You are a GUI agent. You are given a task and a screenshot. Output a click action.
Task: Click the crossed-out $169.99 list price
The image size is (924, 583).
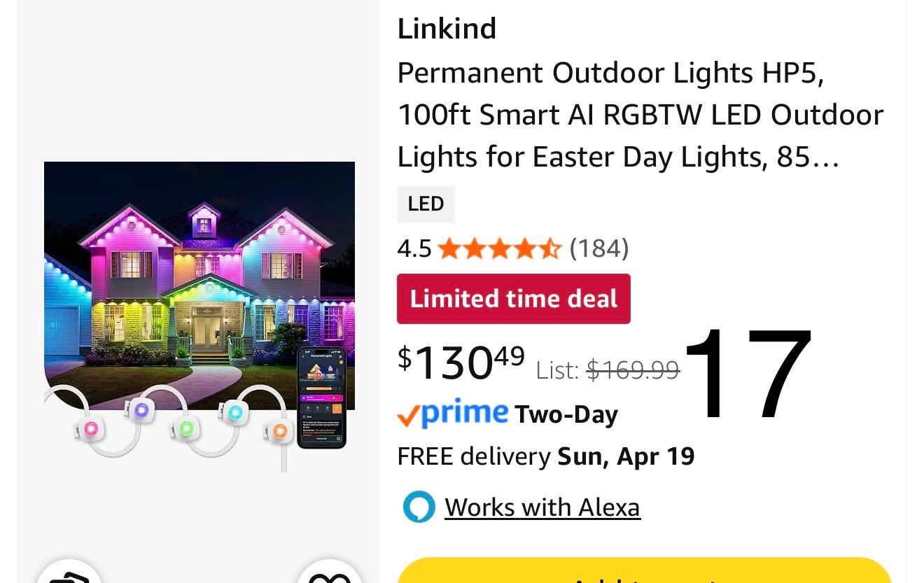(633, 370)
